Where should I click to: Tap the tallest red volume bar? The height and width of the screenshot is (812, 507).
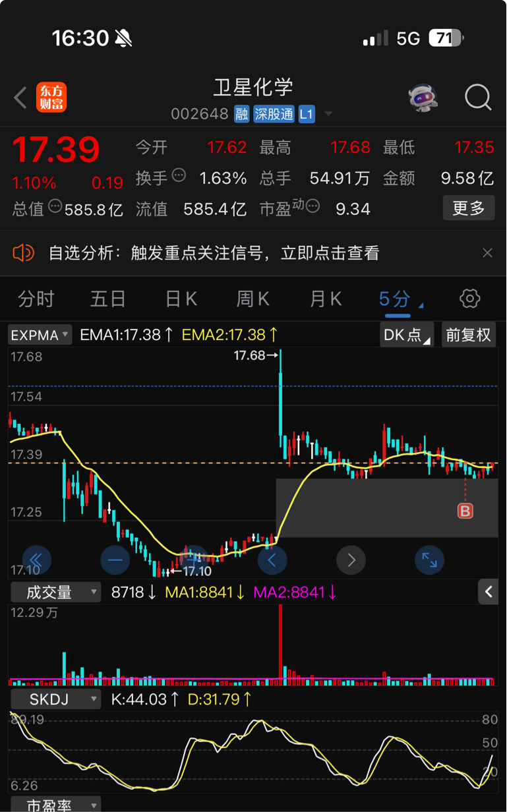tap(281, 645)
